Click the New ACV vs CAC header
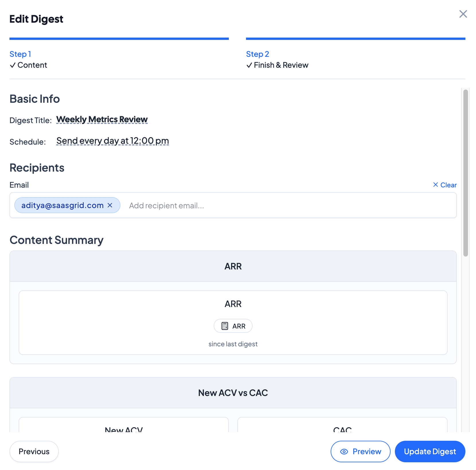Screen dimensions: 476x470 (x=233, y=393)
